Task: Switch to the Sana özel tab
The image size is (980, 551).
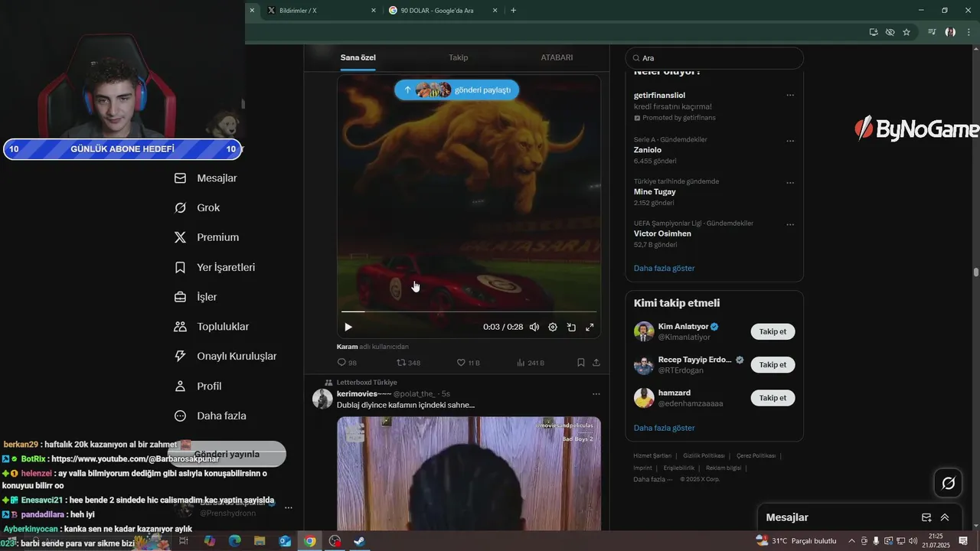Action: (358, 57)
